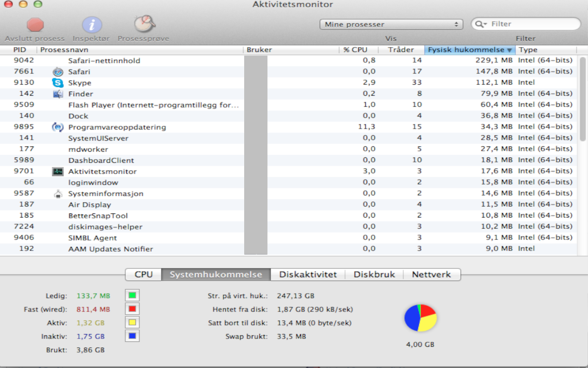Click the blue Inaktiv color swatch
Screen dimensions: 588x368
tap(132, 336)
